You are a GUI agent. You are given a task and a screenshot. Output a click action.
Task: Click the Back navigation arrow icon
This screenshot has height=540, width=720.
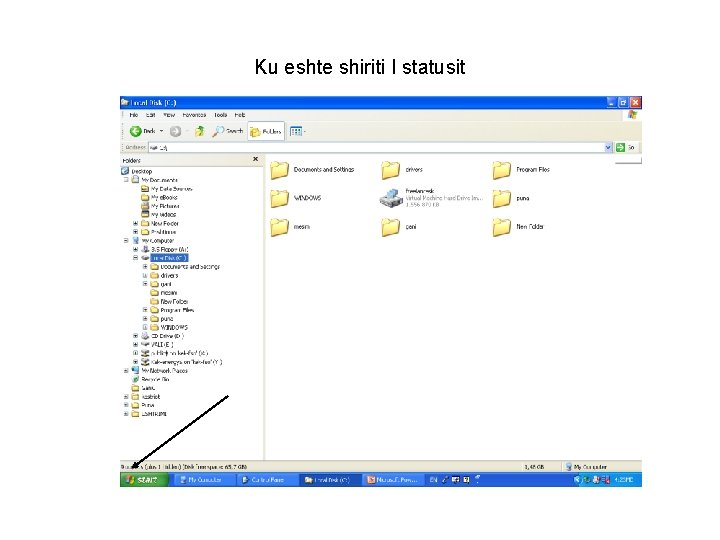(135, 131)
